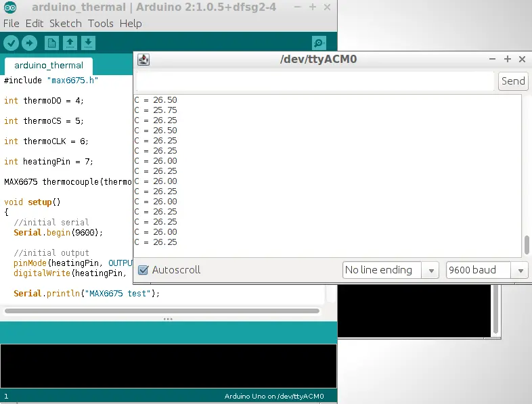Click the Verify sketch checkmark icon
Viewport: 532px width, 404px height.
click(12, 43)
